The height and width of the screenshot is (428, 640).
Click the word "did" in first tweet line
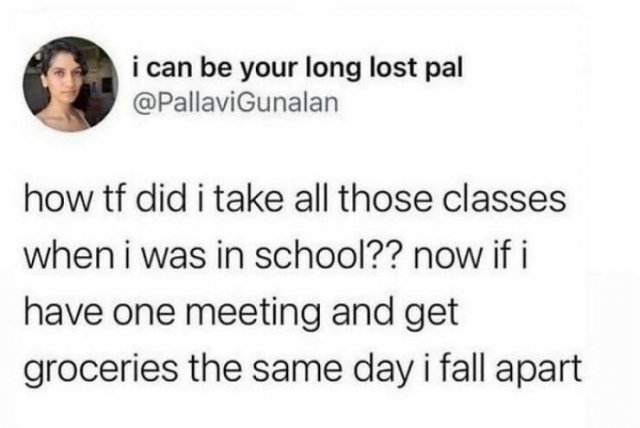tap(161, 200)
